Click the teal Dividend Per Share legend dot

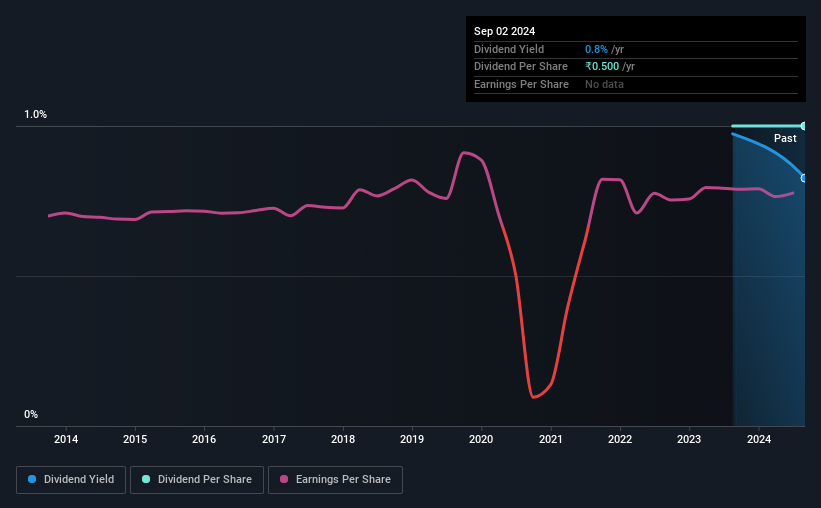pos(146,479)
